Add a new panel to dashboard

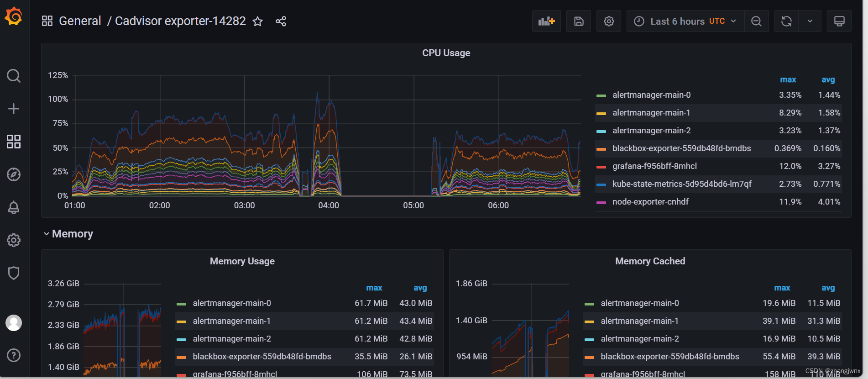click(546, 21)
